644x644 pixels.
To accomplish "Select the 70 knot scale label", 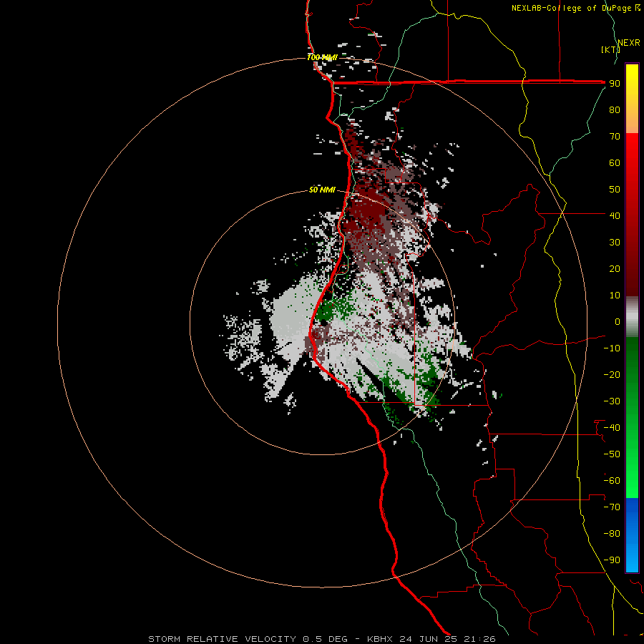I will (615, 137).
